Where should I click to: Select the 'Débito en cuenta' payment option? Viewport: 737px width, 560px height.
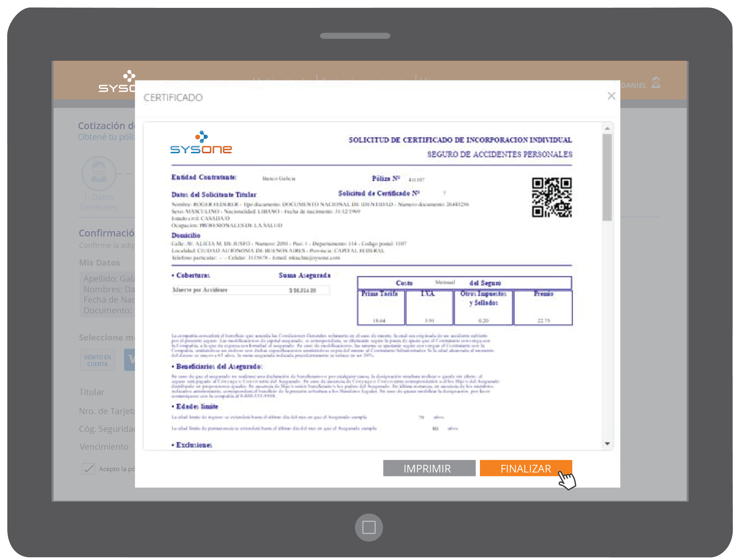(97, 360)
